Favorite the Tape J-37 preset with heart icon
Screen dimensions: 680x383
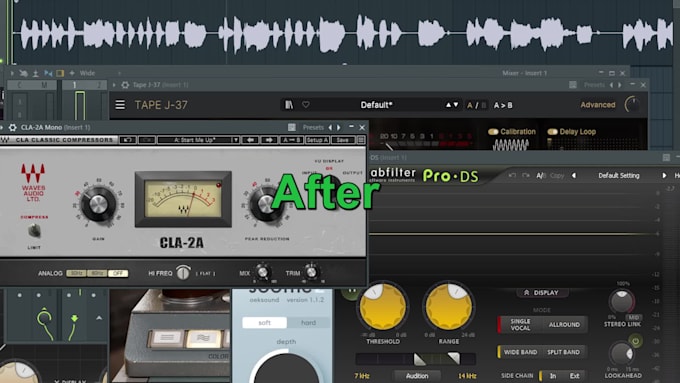click(306, 105)
